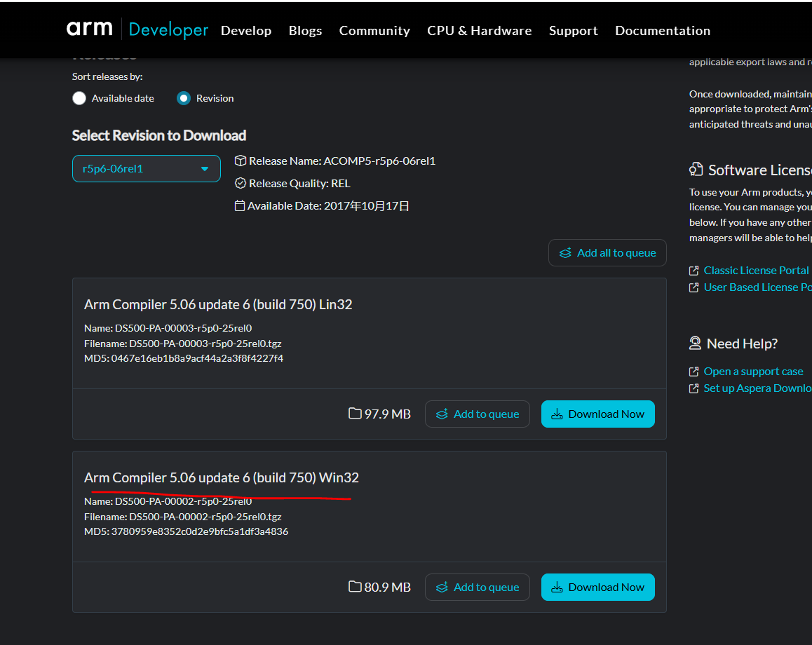Viewport: 812px width, 645px height.
Task: Expand the r5p6-06rel1 revision dropdown
Action: [x=145, y=169]
